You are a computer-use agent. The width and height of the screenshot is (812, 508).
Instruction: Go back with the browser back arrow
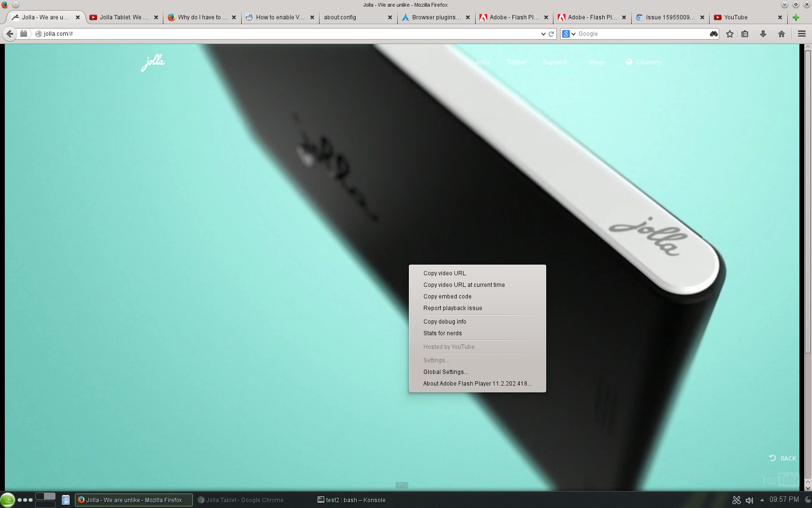point(10,34)
